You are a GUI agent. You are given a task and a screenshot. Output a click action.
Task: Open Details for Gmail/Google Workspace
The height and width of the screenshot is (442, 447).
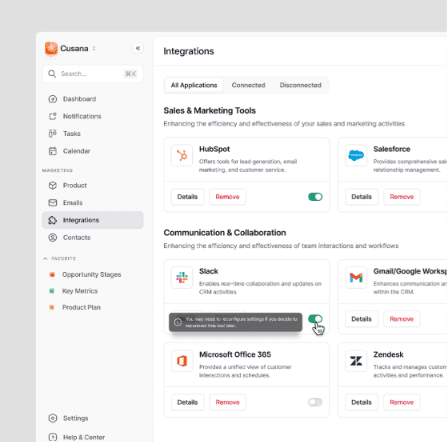click(x=361, y=319)
